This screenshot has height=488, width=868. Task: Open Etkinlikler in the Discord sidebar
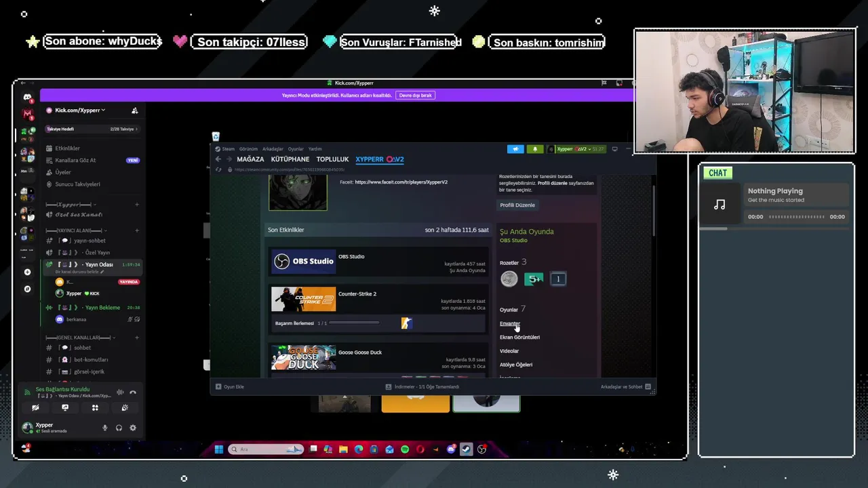click(68, 148)
